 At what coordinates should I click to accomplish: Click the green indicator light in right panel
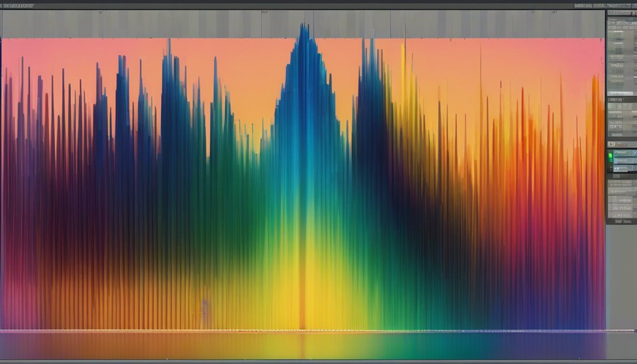tap(611, 153)
